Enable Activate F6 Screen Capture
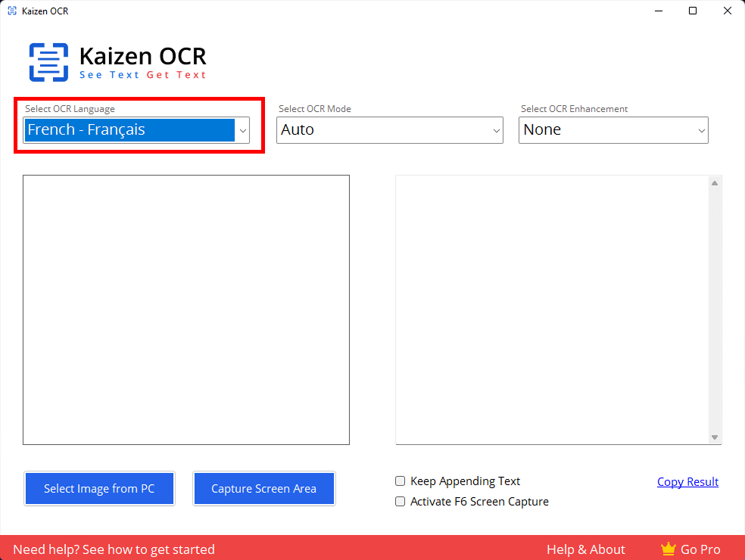This screenshot has height=560, width=745. (400, 501)
